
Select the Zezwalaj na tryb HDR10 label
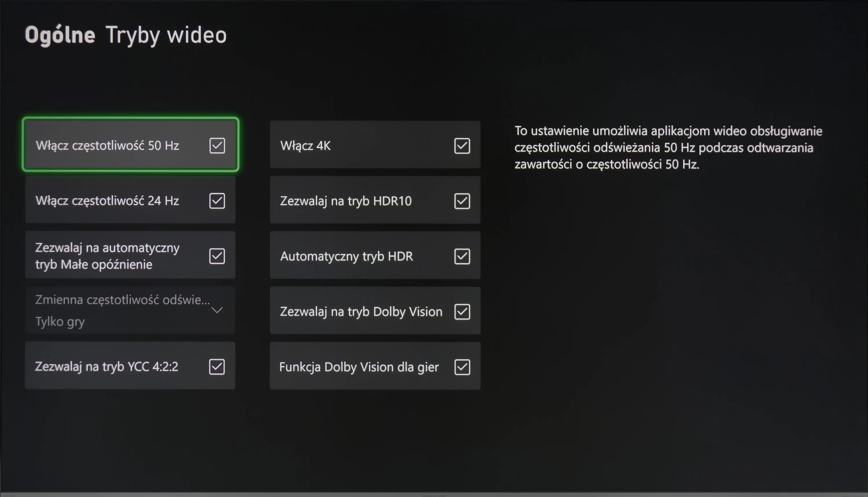(346, 201)
